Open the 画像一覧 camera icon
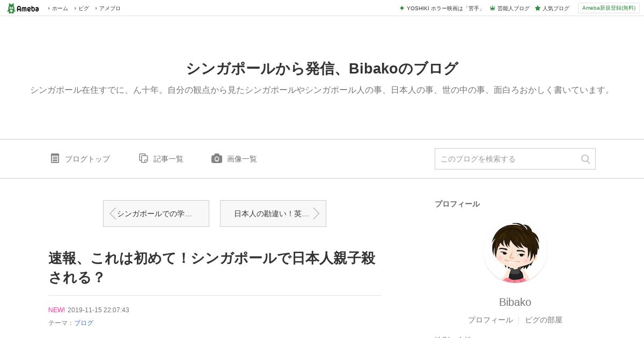Screen dimensions: 644x338 (x=217, y=158)
